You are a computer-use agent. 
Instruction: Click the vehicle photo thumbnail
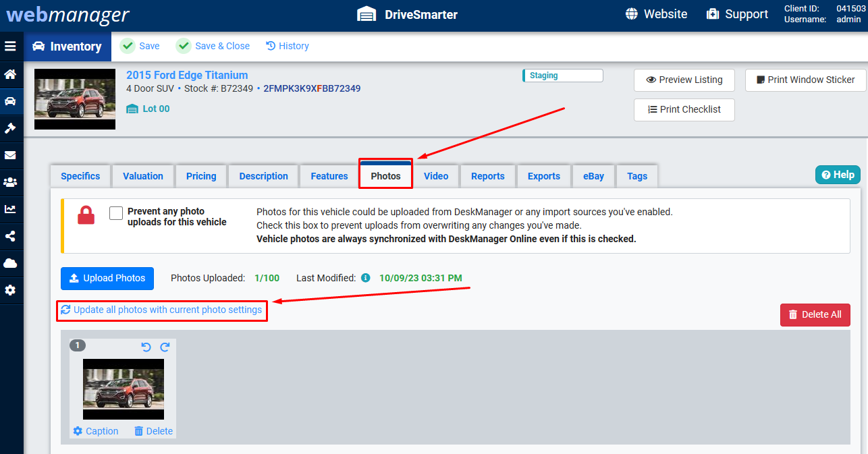(123, 389)
